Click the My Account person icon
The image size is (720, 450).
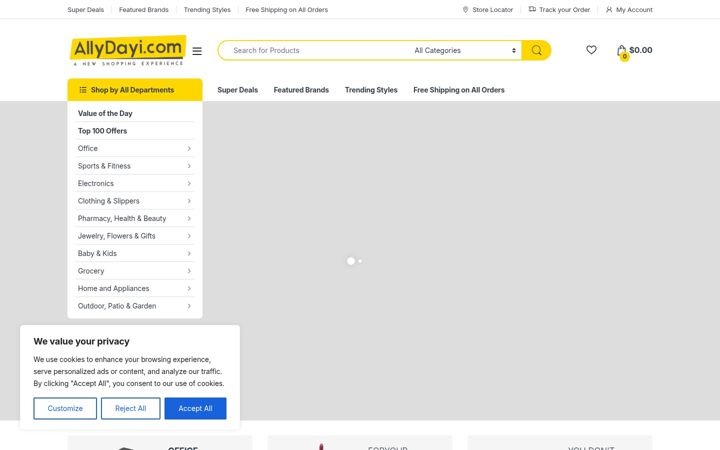point(609,10)
